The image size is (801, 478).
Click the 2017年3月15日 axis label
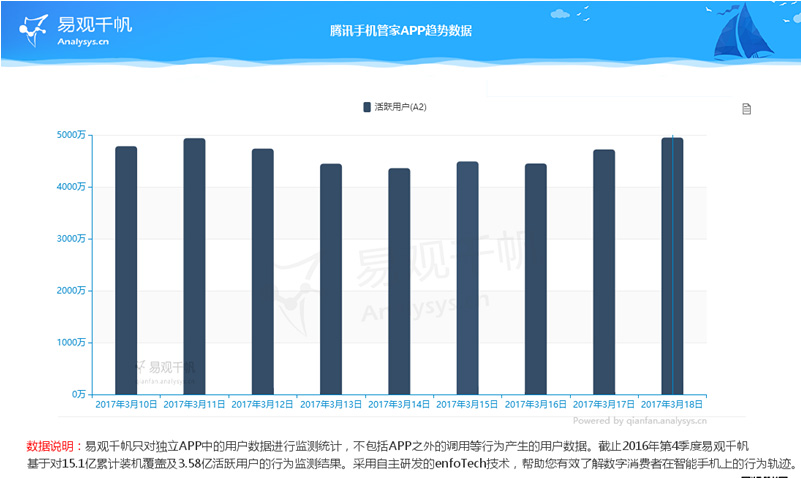(467, 404)
